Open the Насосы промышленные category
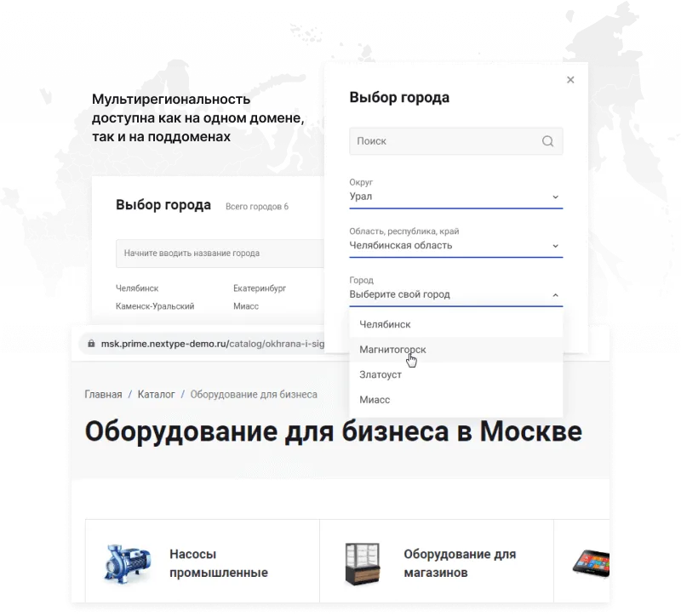The image size is (681, 616). [x=218, y=563]
